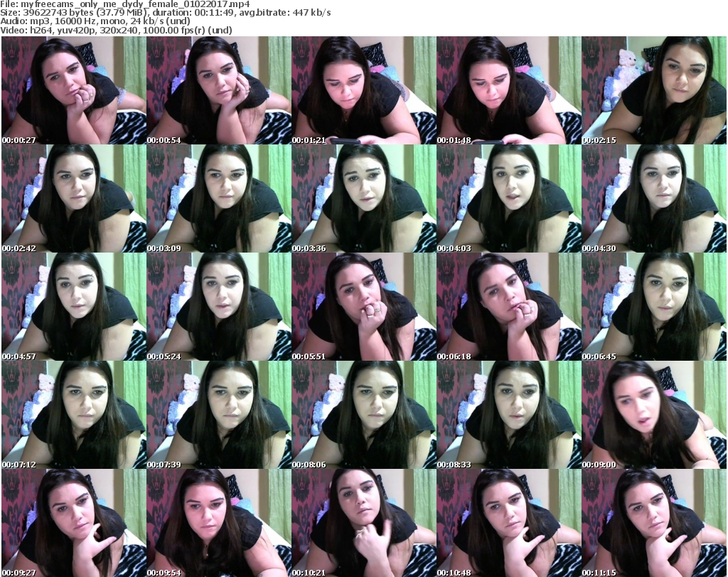Select the thumbnail stamped 00:08:33

pos(508,415)
